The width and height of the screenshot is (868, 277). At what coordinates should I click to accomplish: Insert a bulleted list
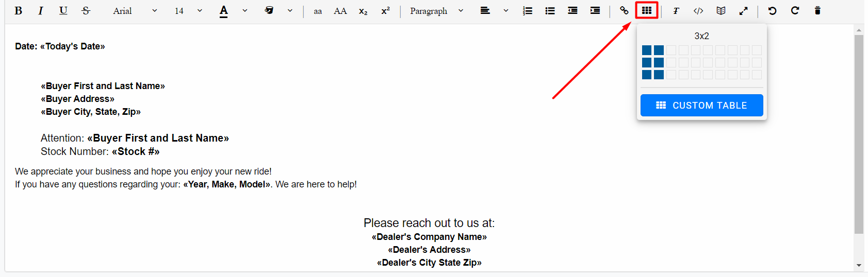(x=550, y=11)
